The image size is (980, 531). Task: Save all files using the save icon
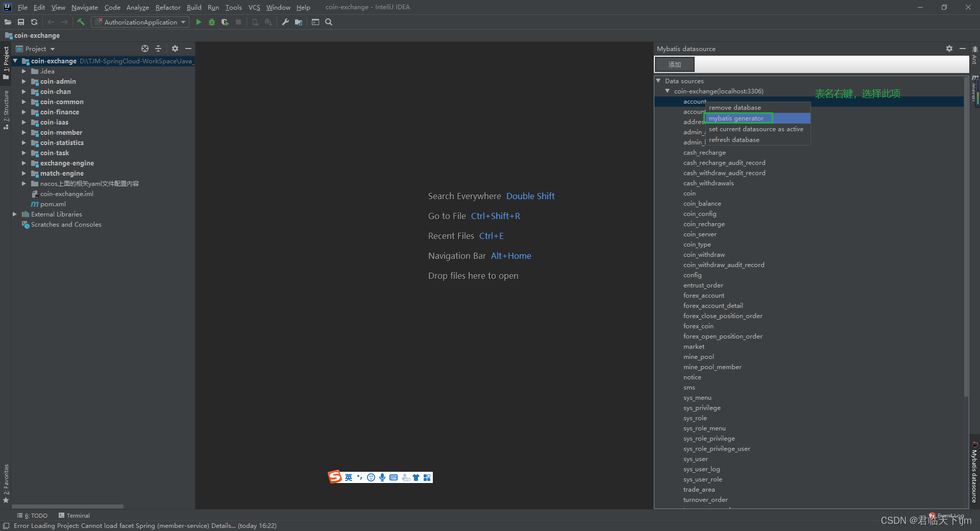(x=21, y=22)
